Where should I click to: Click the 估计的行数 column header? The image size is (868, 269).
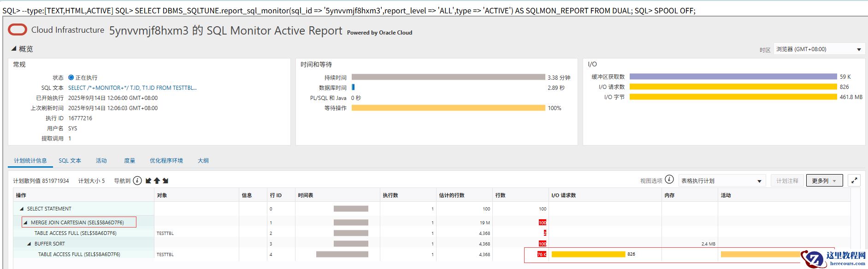point(464,195)
